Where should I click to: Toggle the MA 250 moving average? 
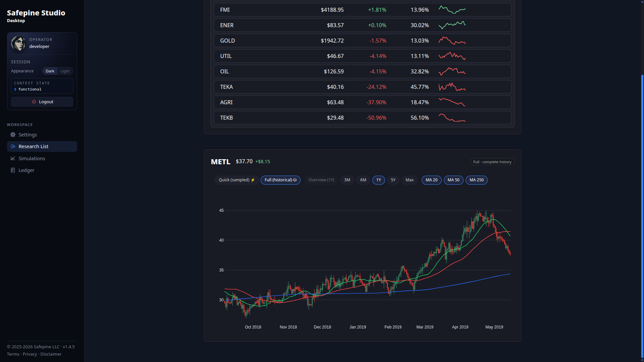point(476,180)
